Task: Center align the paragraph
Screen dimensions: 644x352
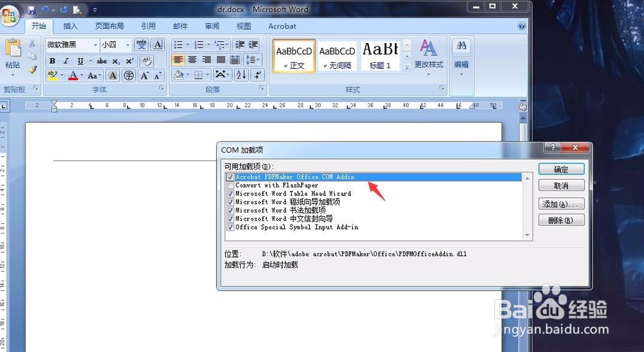Action: [x=192, y=60]
